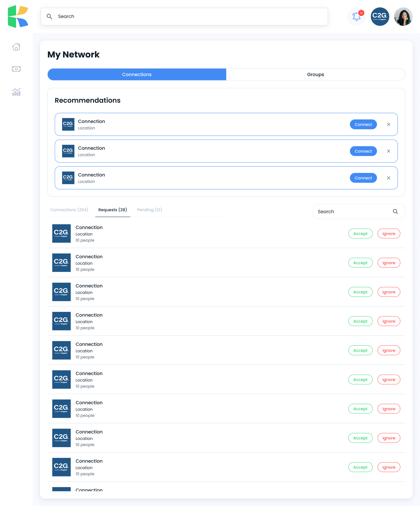Open the Home icon in sidebar
The image size is (420, 506).
point(16,46)
